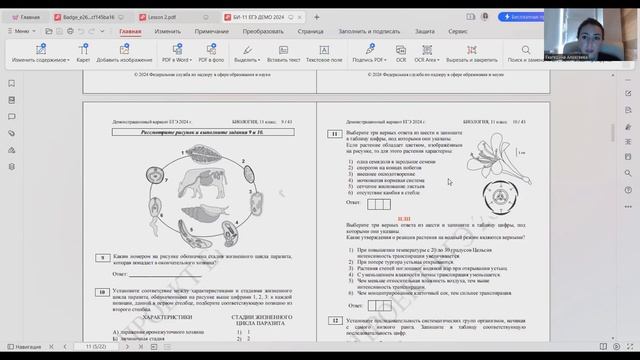
Task: Open file folder icon in quick toolbar
Action: 49,31
